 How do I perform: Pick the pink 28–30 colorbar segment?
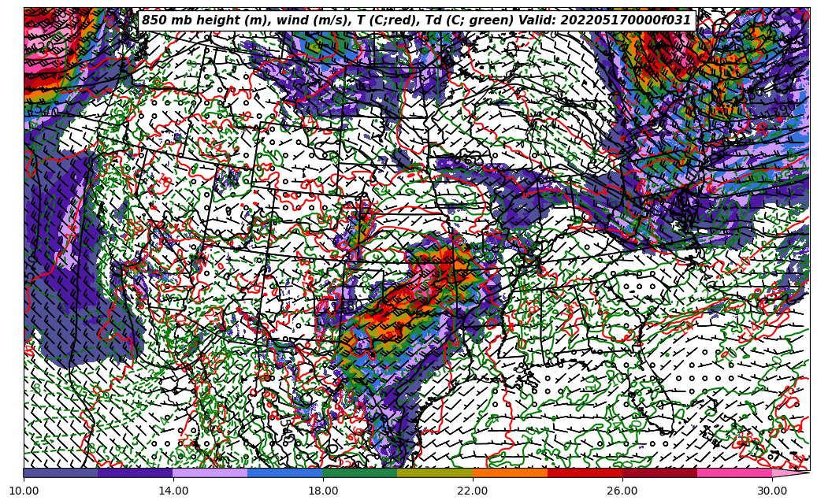click(734, 472)
